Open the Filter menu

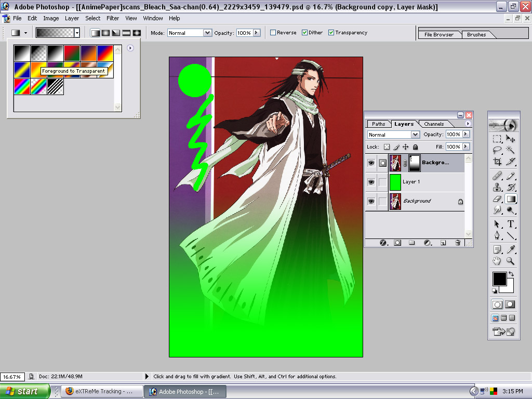point(113,18)
